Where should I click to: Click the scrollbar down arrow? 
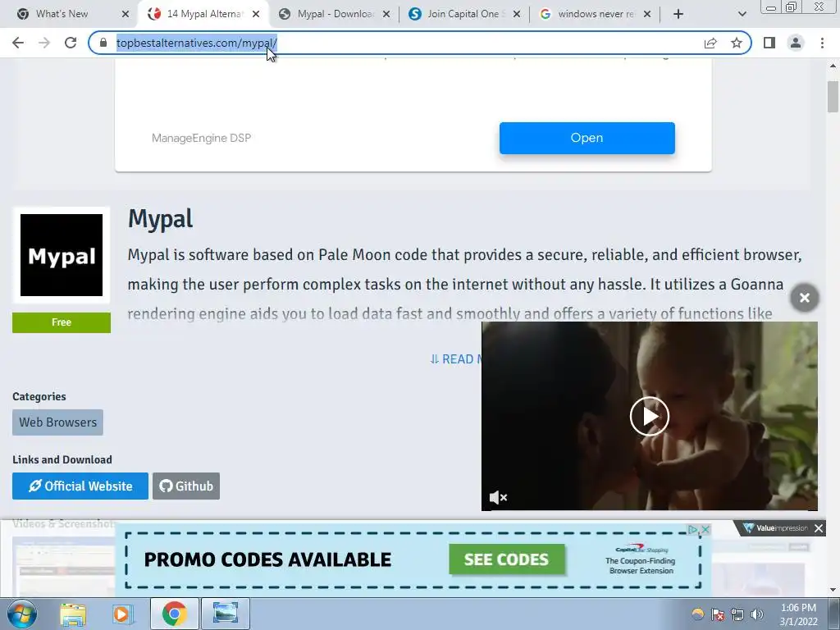pyautogui.click(x=833, y=589)
